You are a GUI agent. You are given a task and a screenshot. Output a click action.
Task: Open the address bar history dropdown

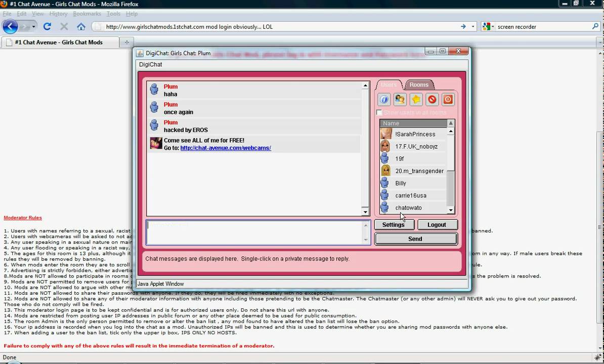point(472,27)
